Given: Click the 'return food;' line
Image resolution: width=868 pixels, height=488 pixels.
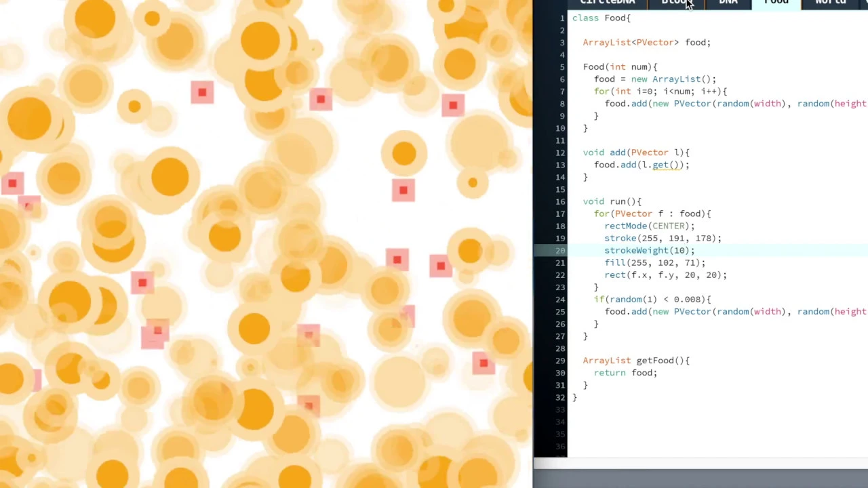Looking at the screenshot, I should (x=625, y=372).
